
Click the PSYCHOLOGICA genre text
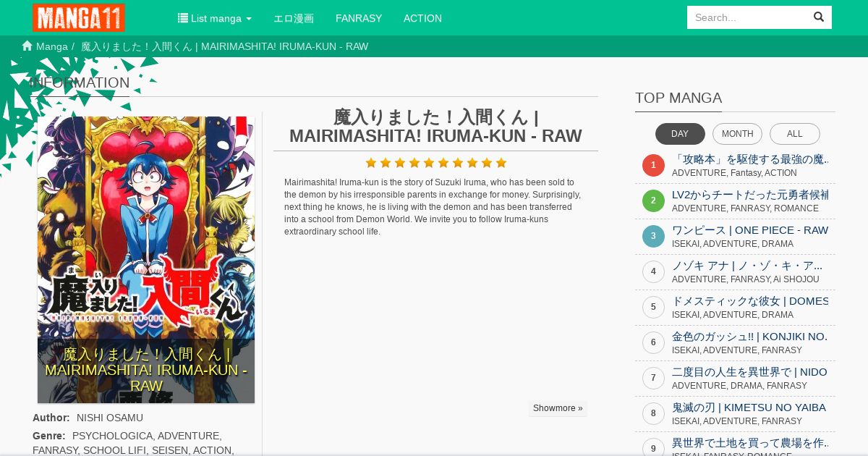[x=112, y=436]
